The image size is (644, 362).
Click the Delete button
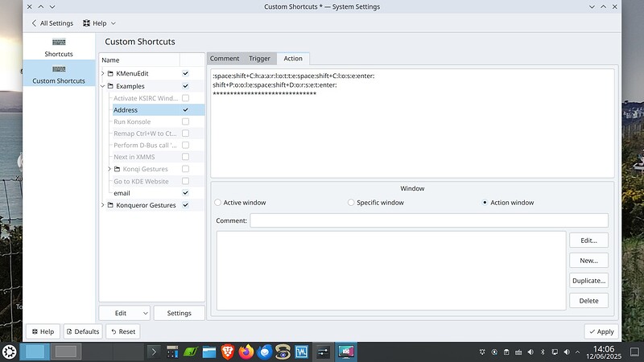[588, 301]
